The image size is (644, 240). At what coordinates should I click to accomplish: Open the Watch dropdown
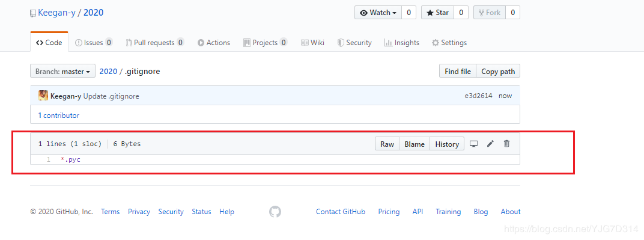[x=378, y=12]
